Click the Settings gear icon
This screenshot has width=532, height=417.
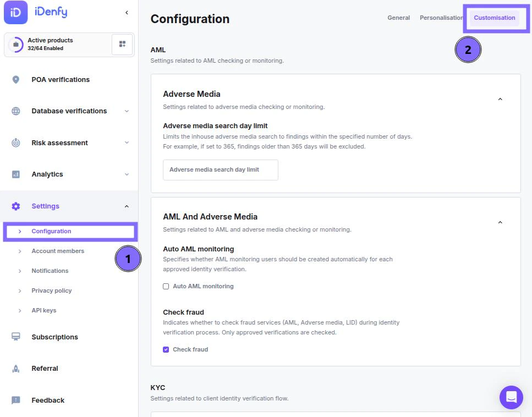tap(15, 206)
